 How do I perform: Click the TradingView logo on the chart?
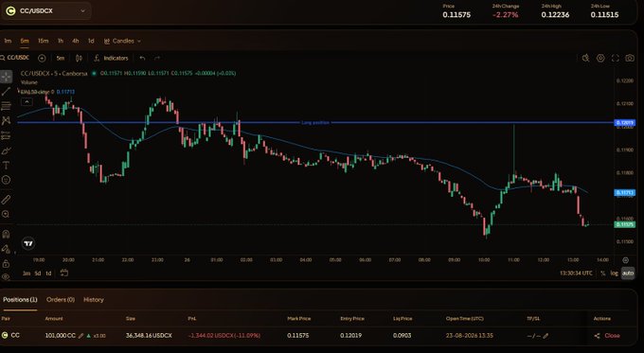point(27,243)
